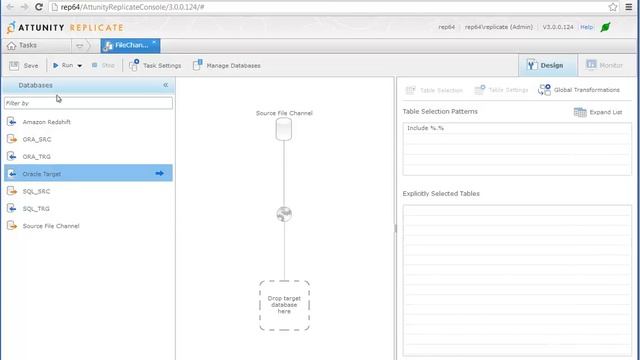The width and height of the screenshot is (640, 360).
Task: Click the Drop target database here box
Action: [x=284, y=305]
